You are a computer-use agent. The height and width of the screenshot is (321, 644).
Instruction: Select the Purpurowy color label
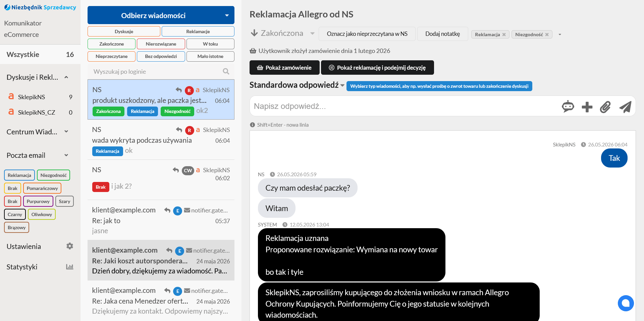tap(38, 201)
